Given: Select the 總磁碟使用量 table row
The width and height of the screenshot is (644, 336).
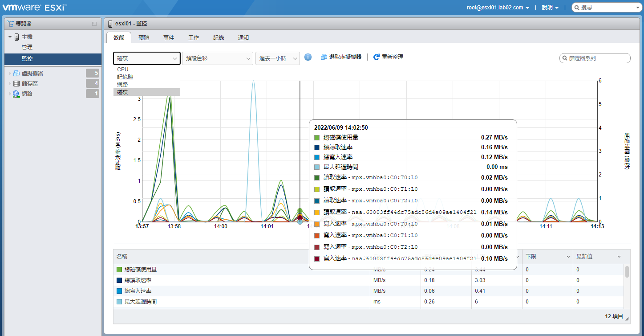Looking at the screenshot, I should point(369,270).
